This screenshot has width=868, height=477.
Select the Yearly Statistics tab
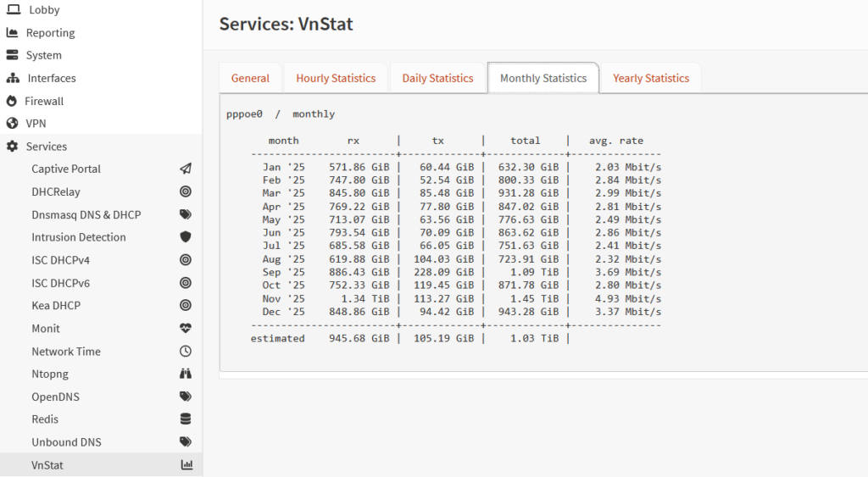[650, 78]
